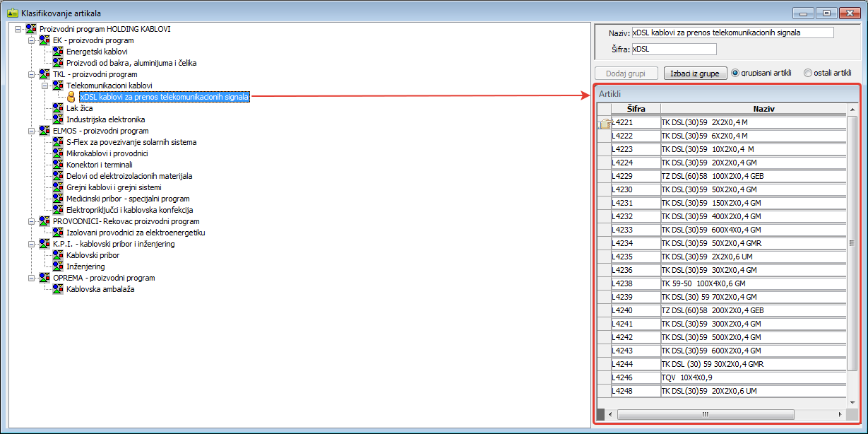
Task: Click the horizontal scrollbar right arrow
Action: click(840, 414)
